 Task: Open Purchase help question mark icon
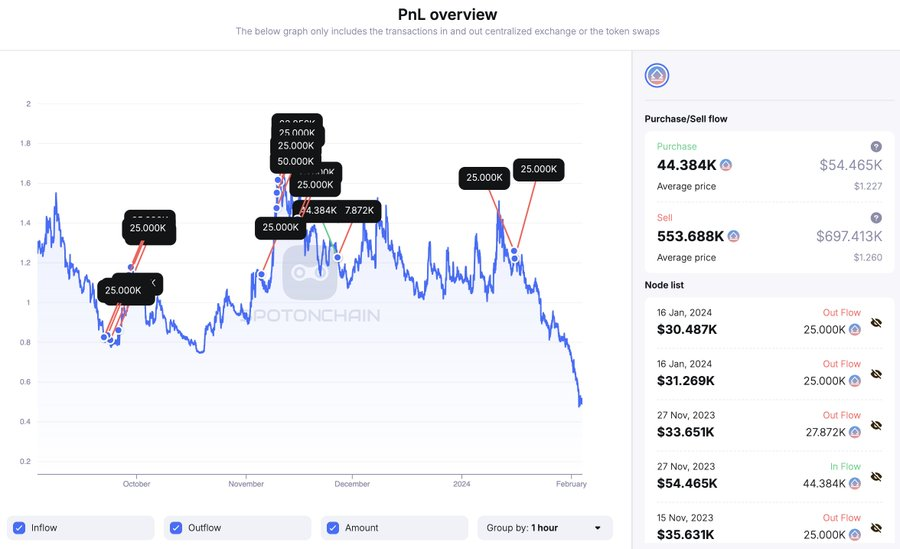(876, 146)
